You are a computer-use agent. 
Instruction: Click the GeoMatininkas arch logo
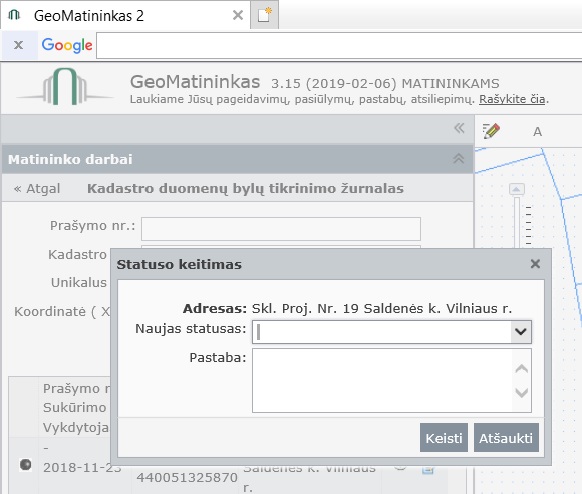click(x=65, y=87)
